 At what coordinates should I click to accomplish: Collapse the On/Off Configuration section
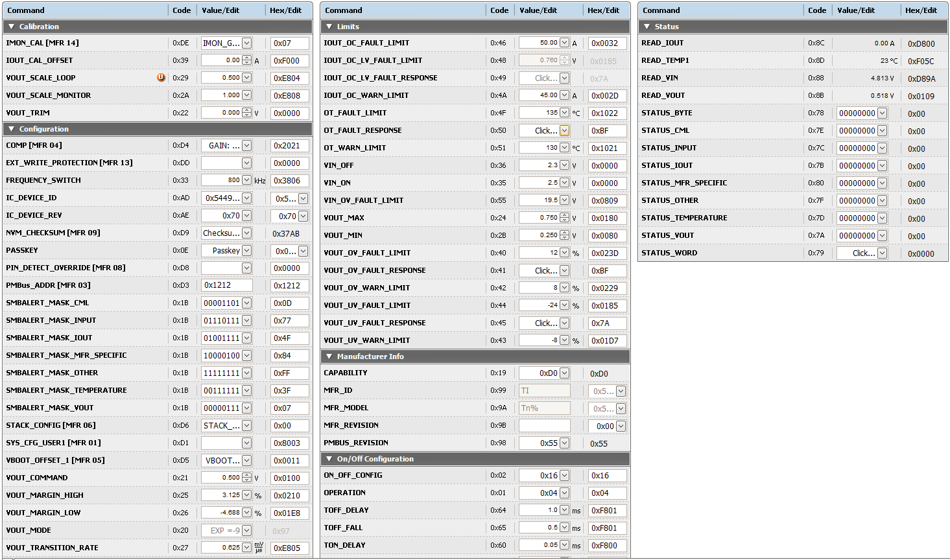click(329, 459)
